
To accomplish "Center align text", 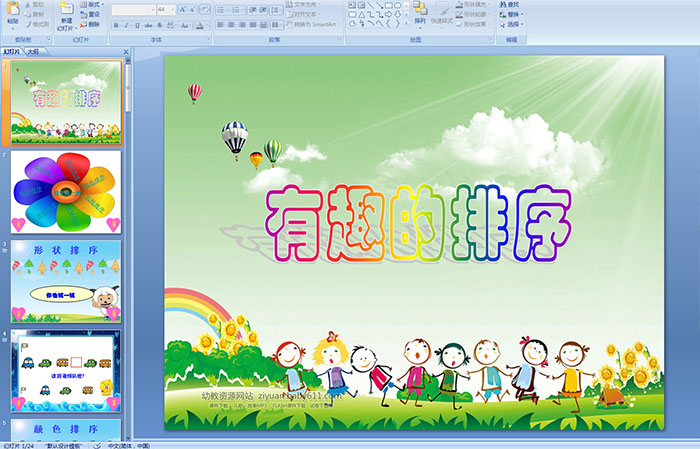I will pyautogui.click(x=231, y=25).
